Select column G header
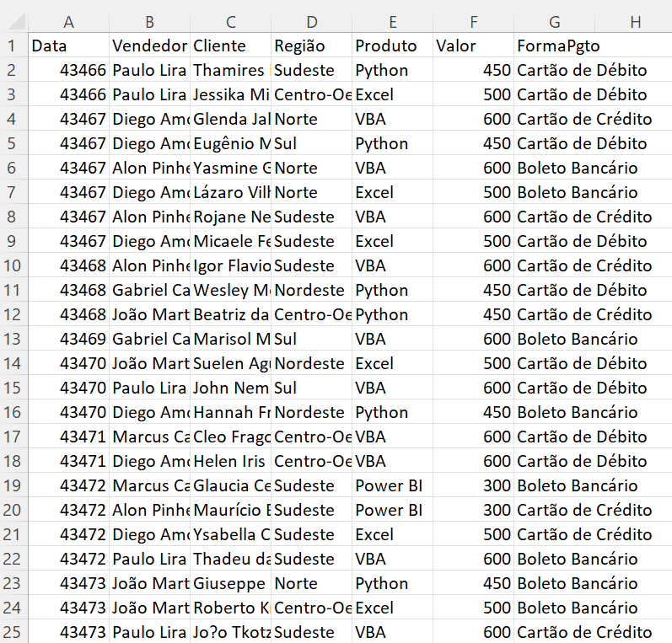 (x=555, y=21)
